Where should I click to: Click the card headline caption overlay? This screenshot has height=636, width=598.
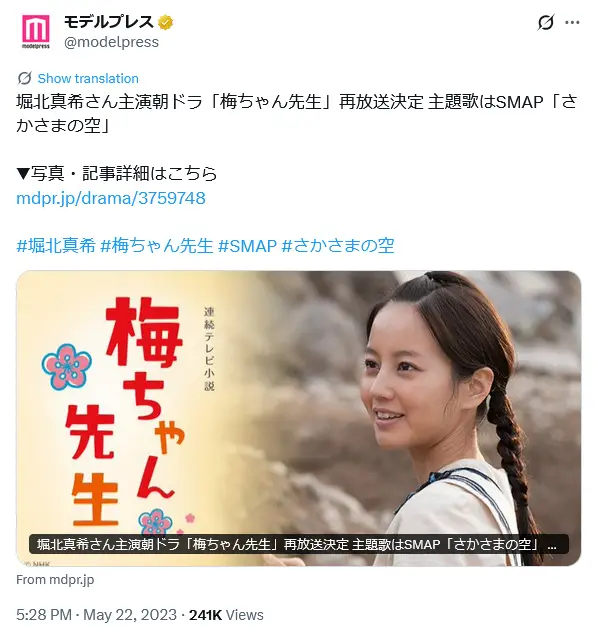coord(299,544)
